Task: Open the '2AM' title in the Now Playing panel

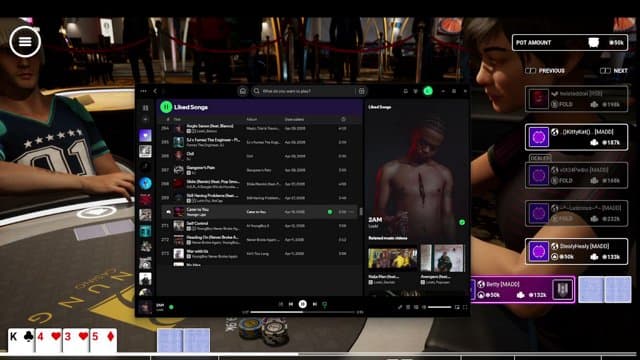Action: tap(375, 220)
